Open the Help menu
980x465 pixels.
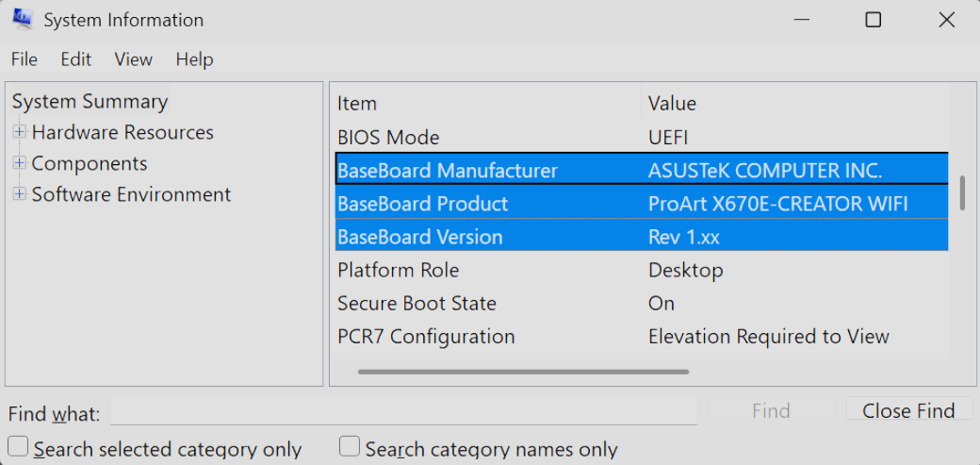[x=194, y=59]
